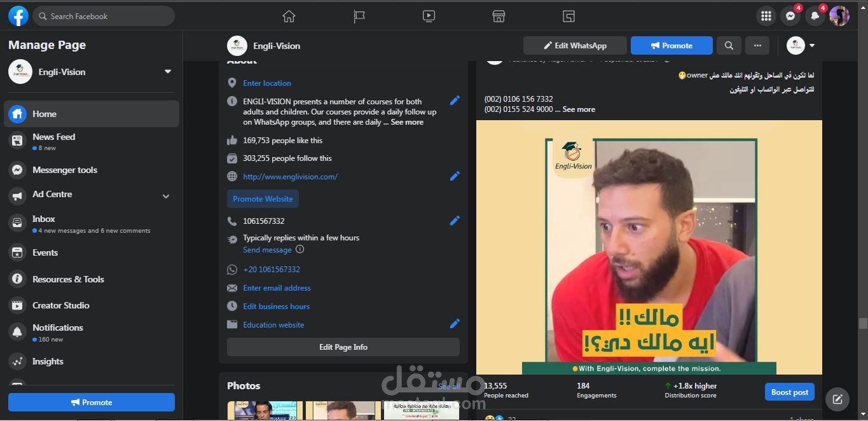868x421 pixels.
Task: Open the Facebook logo home
Action: click(18, 16)
